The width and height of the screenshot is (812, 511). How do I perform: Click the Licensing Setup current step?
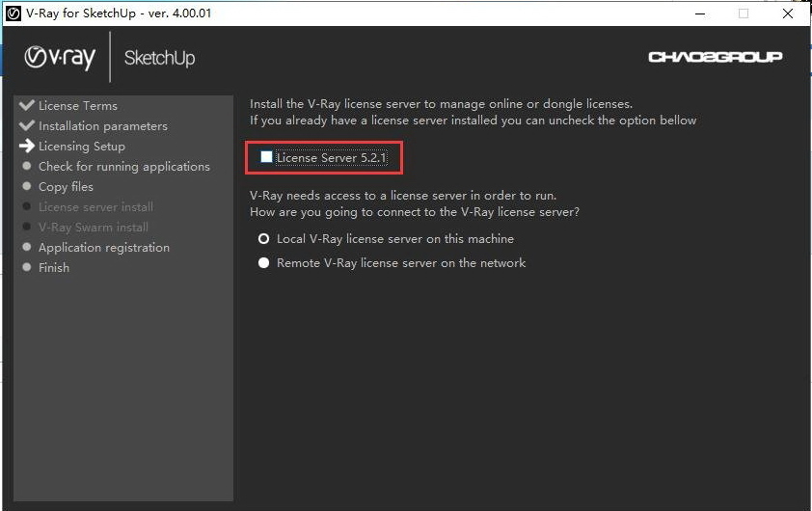coord(82,146)
